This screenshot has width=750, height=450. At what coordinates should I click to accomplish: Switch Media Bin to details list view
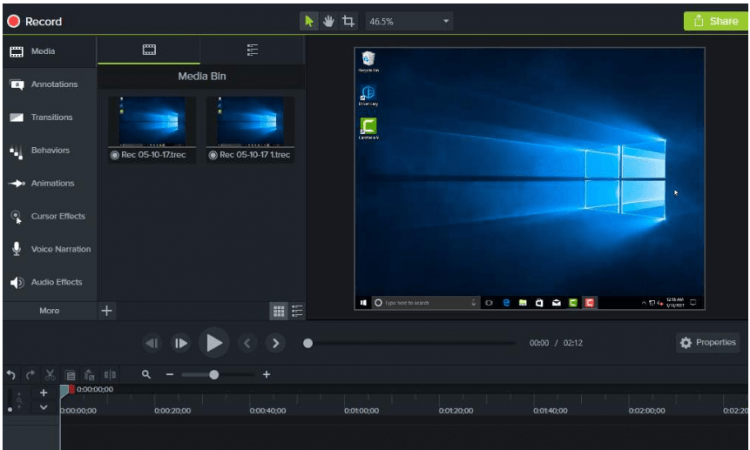coord(297,311)
